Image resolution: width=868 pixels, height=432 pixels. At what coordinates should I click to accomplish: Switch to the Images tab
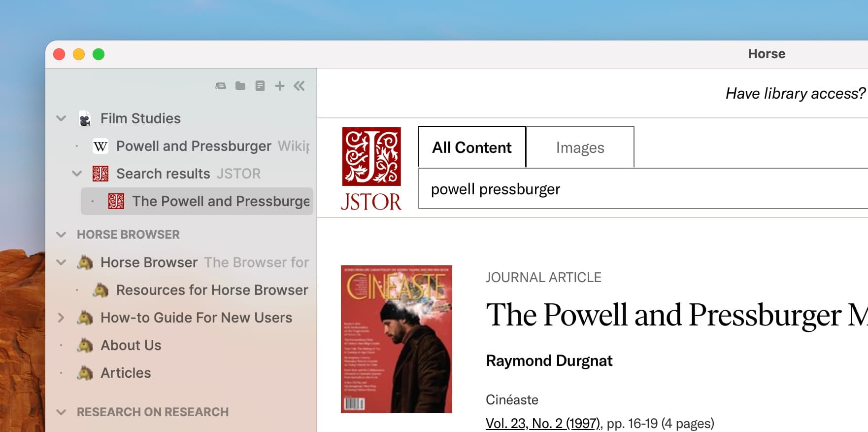(580, 147)
